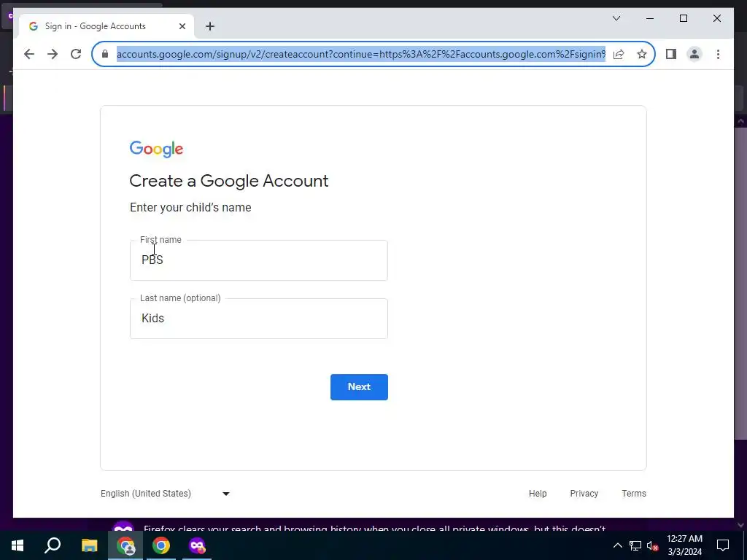Open the notifications action center
This screenshot has height=560, width=747.
click(x=723, y=545)
